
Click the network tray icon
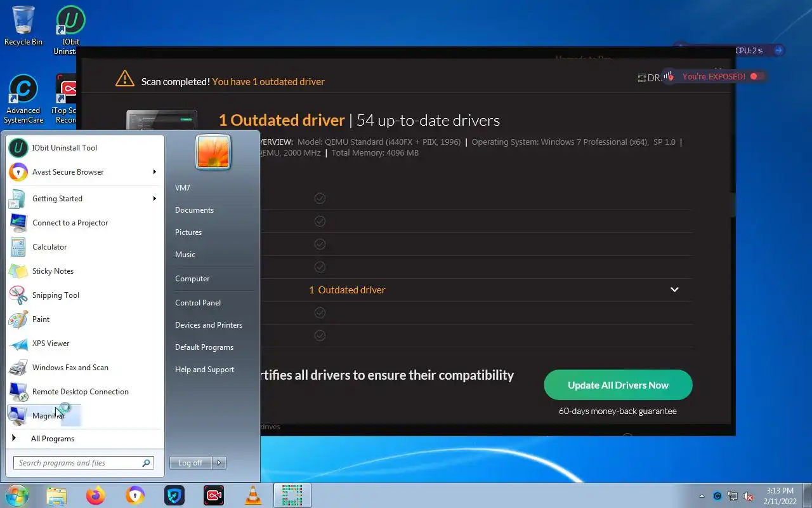(x=733, y=496)
